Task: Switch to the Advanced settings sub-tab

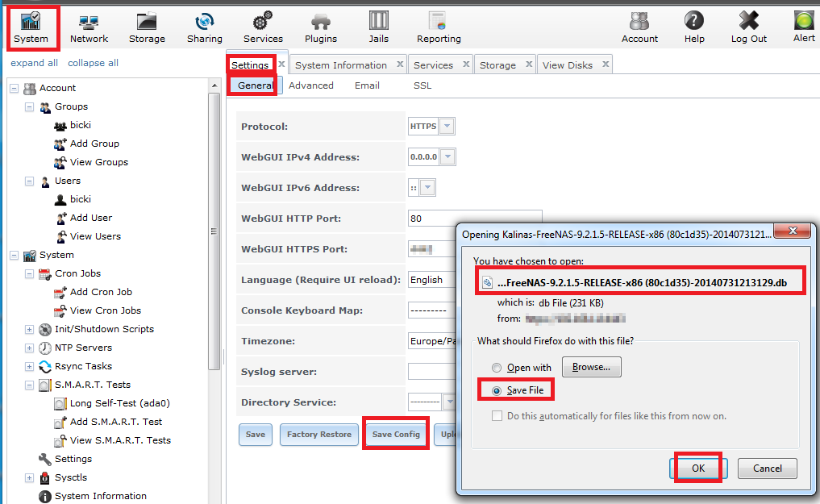Action: 310,85
